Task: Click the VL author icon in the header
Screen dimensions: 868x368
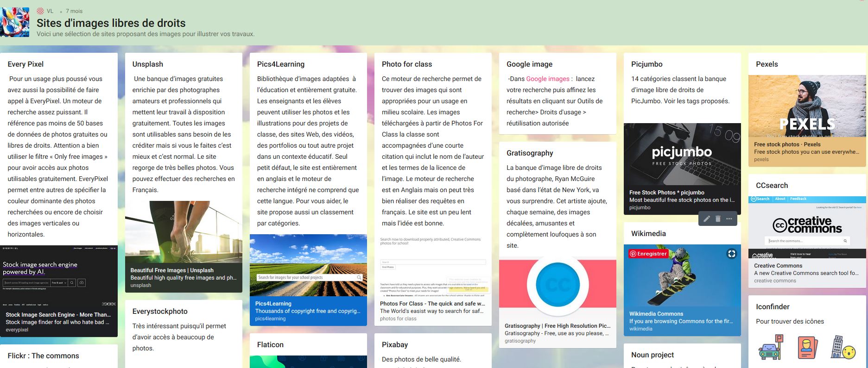Action: pyautogui.click(x=40, y=11)
